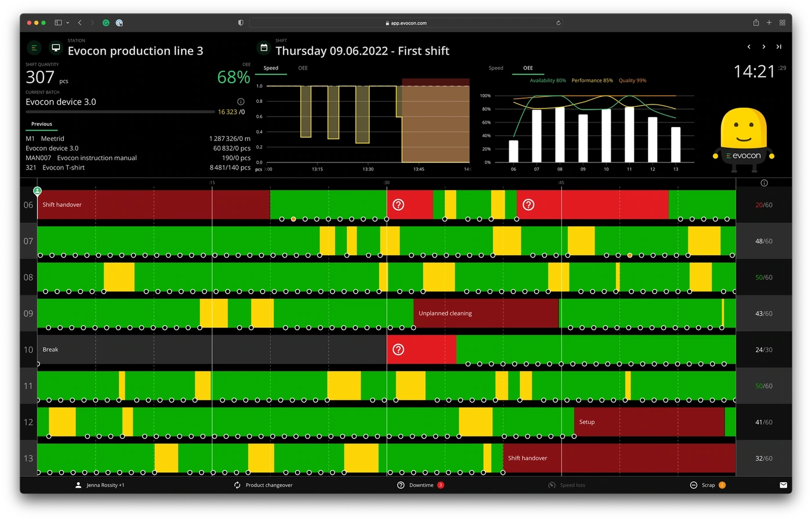The height and width of the screenshot is (520, 812).
Task: Click the station monitor icon
Action: (56, 48)
